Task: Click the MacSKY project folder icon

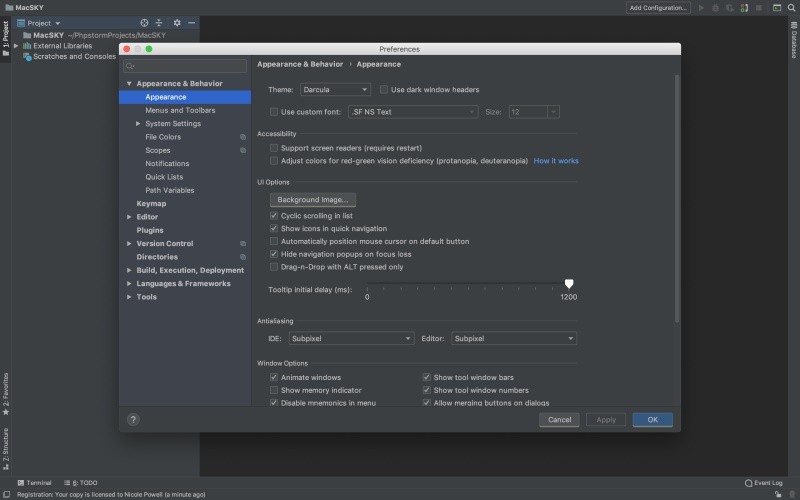Action: [27, 35]
